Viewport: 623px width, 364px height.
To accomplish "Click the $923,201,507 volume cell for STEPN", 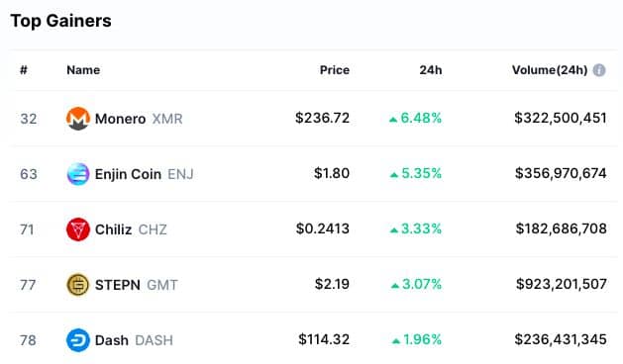I will (561, 284).
